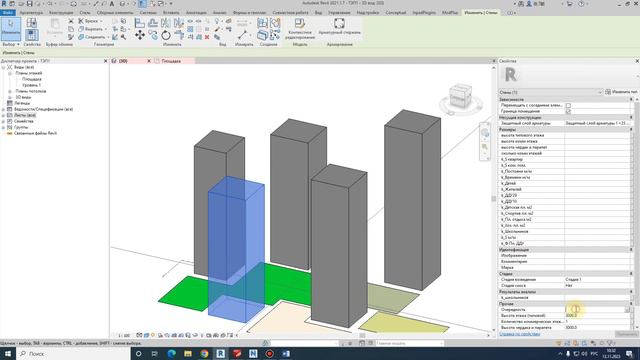Viewport: 640px width, 360px height.
Task: Open the Выбор panel dropdown under Modify
Action: click(x=11, y=44)
